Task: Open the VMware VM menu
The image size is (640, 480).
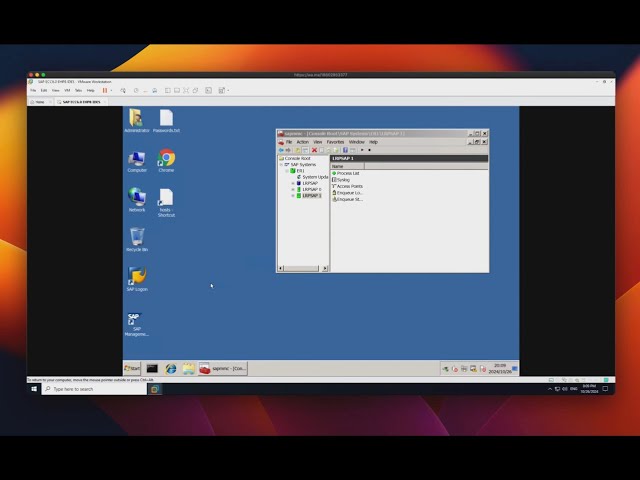Action: coord(67,91)
